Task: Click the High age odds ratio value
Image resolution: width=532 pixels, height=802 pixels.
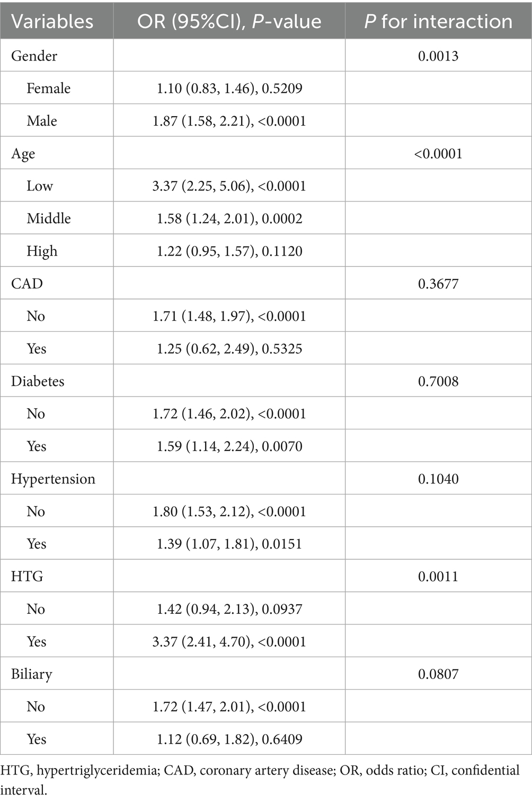Action: point(229,251)
